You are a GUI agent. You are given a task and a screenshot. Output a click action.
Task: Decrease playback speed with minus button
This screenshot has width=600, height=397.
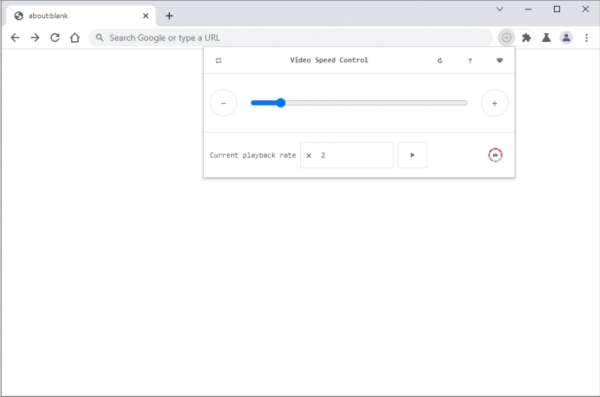pyautogui.click(x=223, y=103)
